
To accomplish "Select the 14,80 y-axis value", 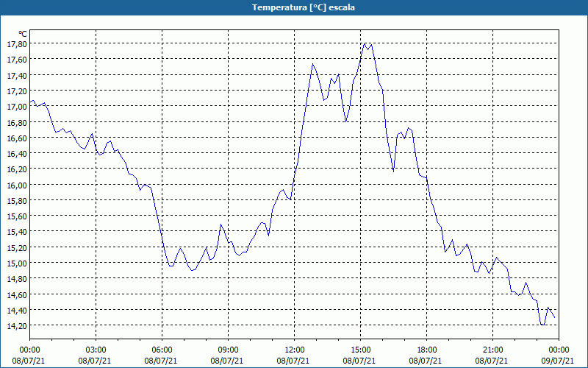I will coord(17,279).
